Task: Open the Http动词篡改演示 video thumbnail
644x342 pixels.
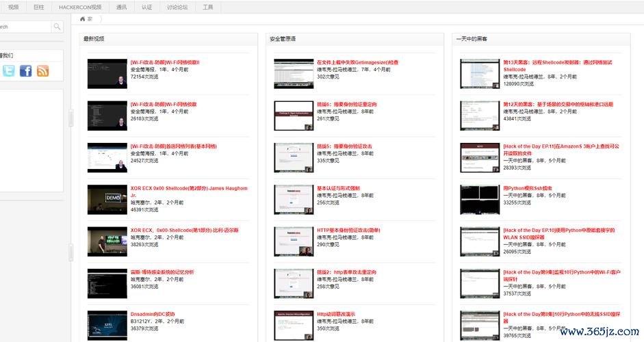Action: (294, 325)
